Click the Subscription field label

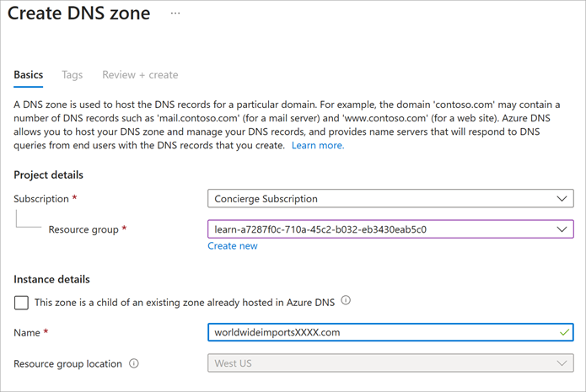[41, 199]
